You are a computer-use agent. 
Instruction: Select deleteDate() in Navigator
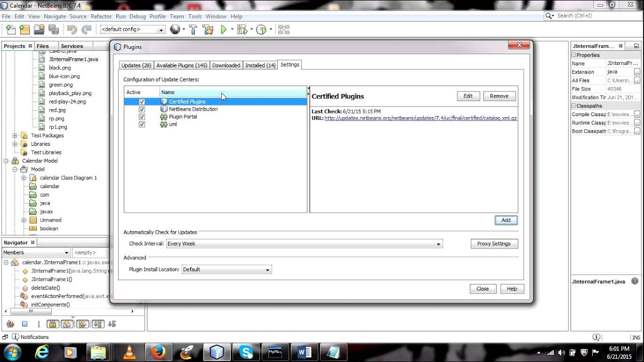[45, 288]
